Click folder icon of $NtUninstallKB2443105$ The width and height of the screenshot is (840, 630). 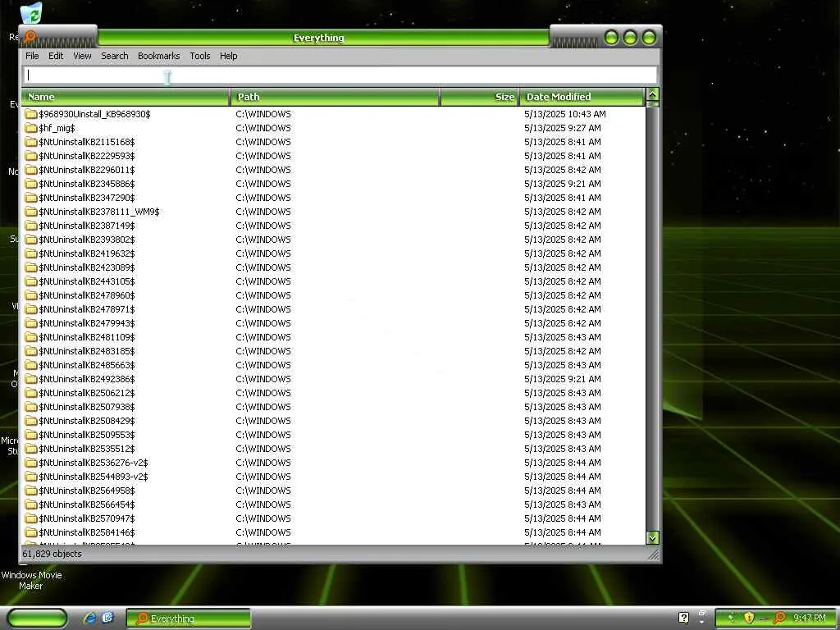pyautogui.click(x=31, y=281)
